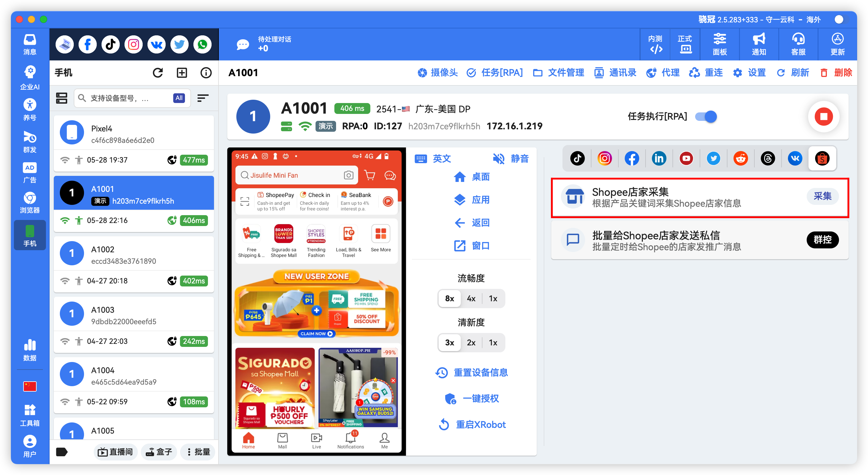868x475 pixels.
Task: Select the TikTok icon in top bar
Action: point(111,44)
